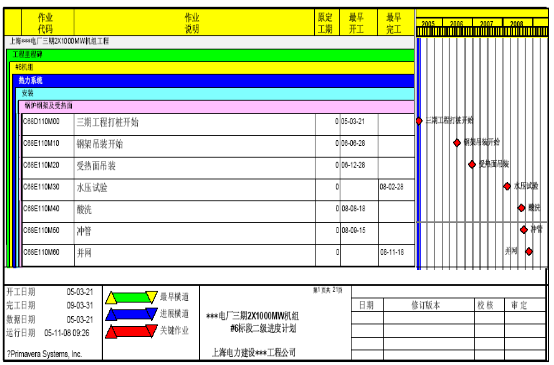Click the milestone diamond for 三期工程打桩开始
554x365 pixels.
(419, 121)
